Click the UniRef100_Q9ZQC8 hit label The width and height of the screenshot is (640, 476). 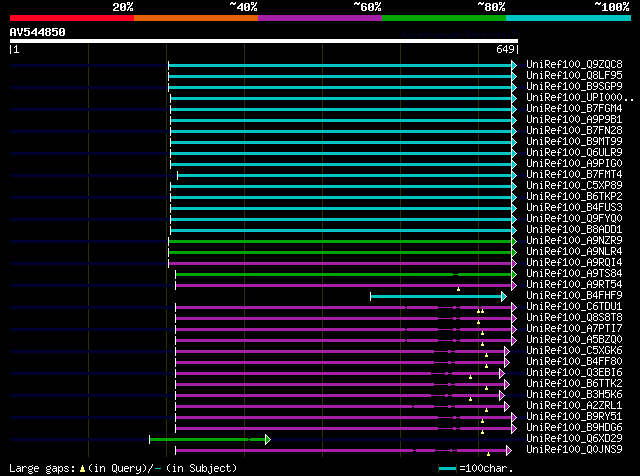pyautogui.click(x=574, y=64)
